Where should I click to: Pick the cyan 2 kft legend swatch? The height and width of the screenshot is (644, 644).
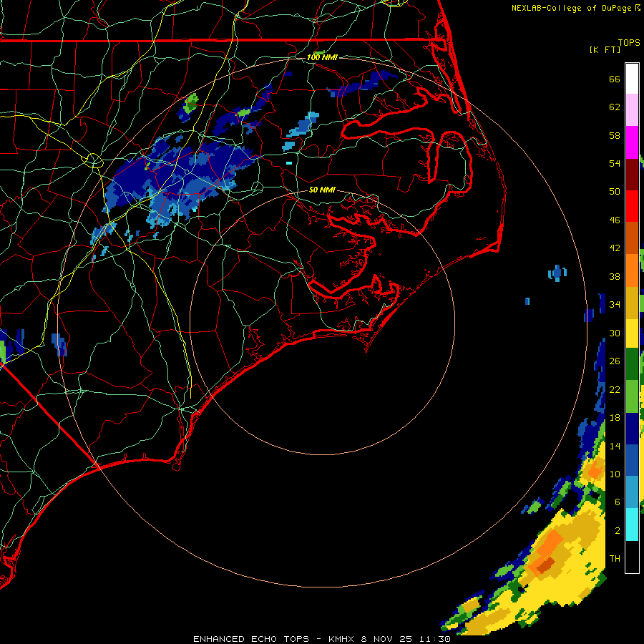coord(632,525)
